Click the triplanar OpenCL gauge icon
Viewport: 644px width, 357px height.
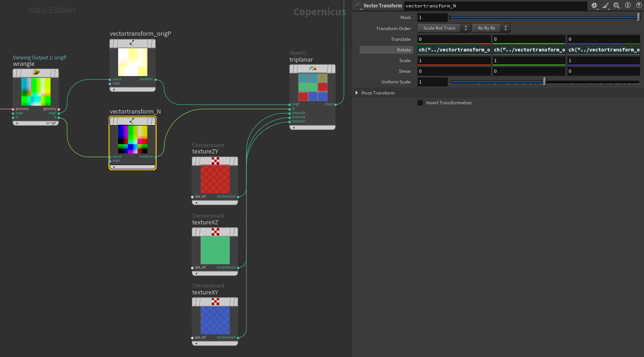(x=312, y=69)
